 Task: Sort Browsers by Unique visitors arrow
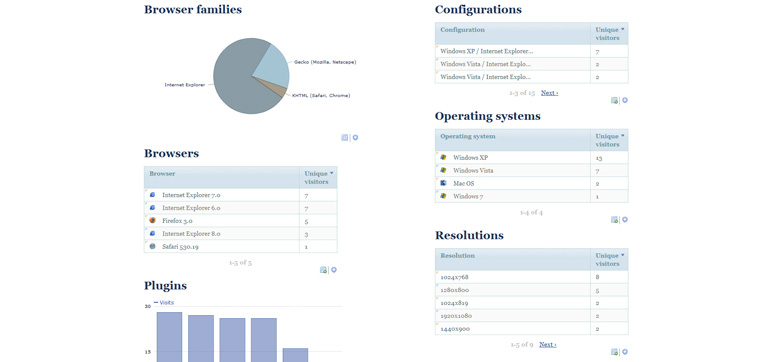pyautogui.click(x=331, y=173)
